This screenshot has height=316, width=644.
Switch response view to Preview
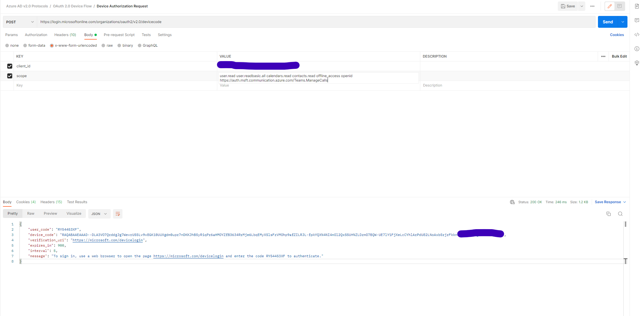pyautogui.click(x=50, y=214)
